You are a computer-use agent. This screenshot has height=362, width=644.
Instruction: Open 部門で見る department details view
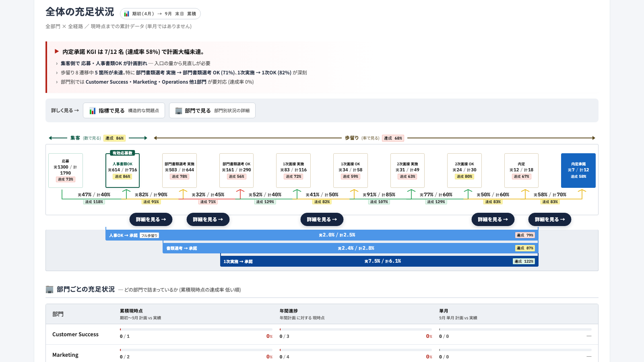tap(212, 111)
